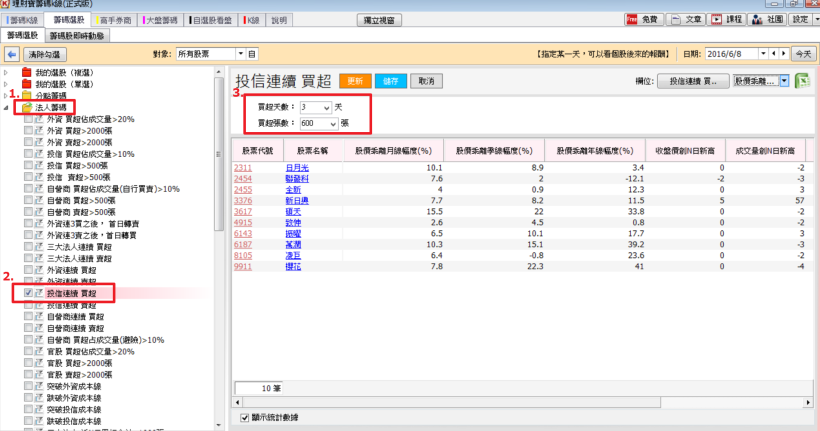Open the 買超天數 days dropdown

(x=326, y=107)
